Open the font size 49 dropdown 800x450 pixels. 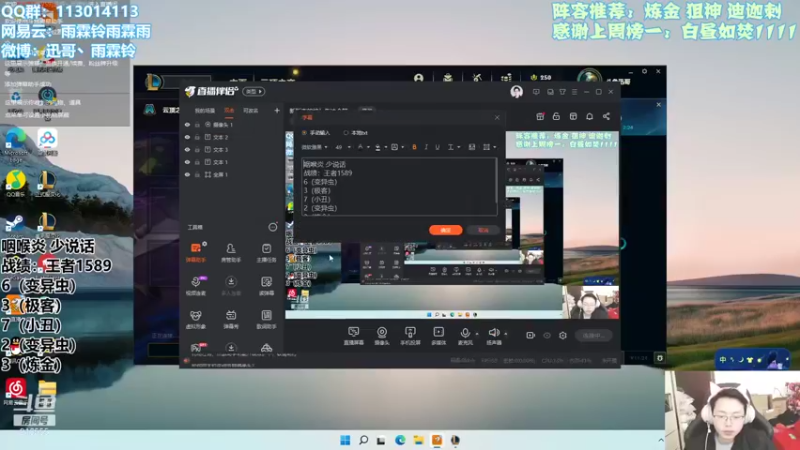point(343,147)
